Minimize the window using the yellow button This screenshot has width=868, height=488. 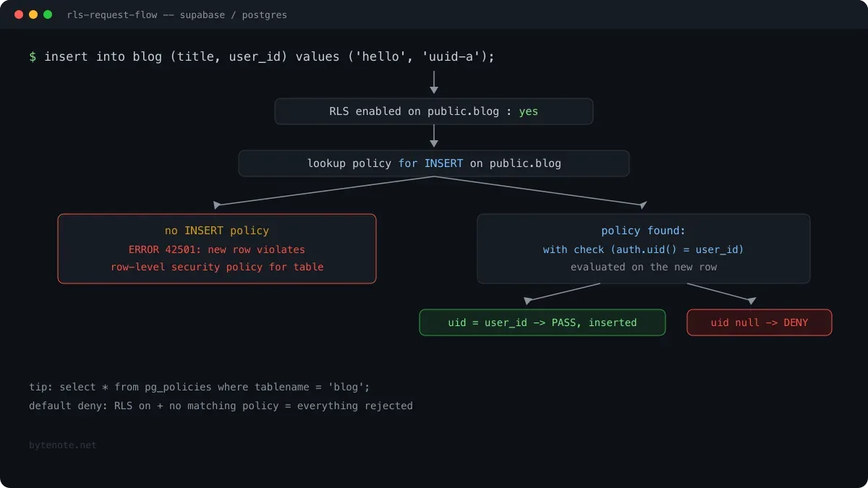tap(33, 14)
